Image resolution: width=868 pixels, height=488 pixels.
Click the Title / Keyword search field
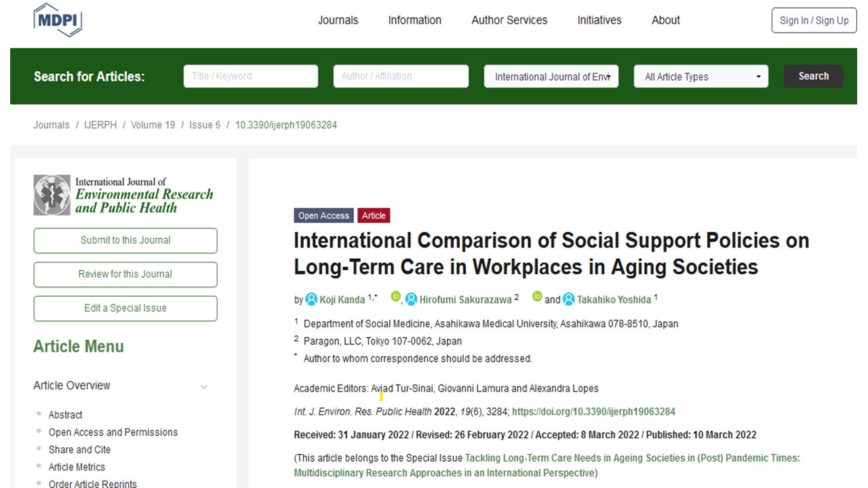tap(250, 77)
